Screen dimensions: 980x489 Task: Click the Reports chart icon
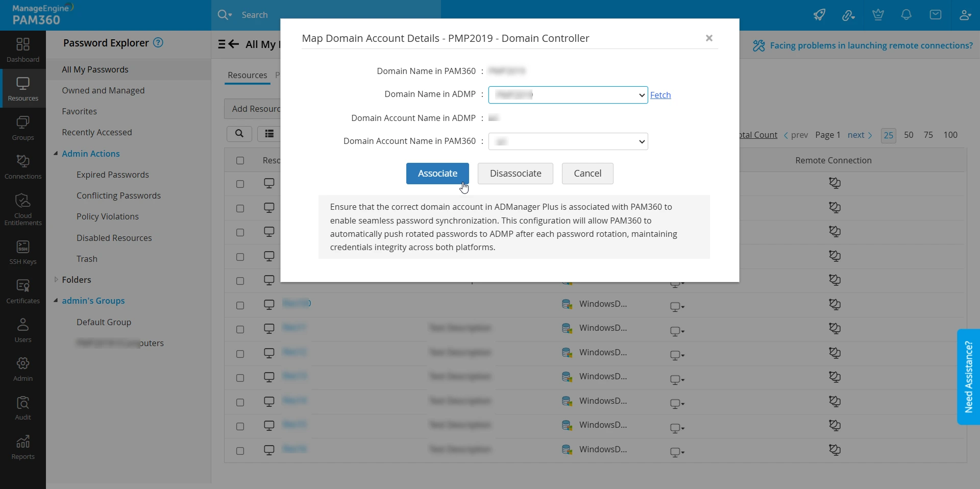click(23, 447)
